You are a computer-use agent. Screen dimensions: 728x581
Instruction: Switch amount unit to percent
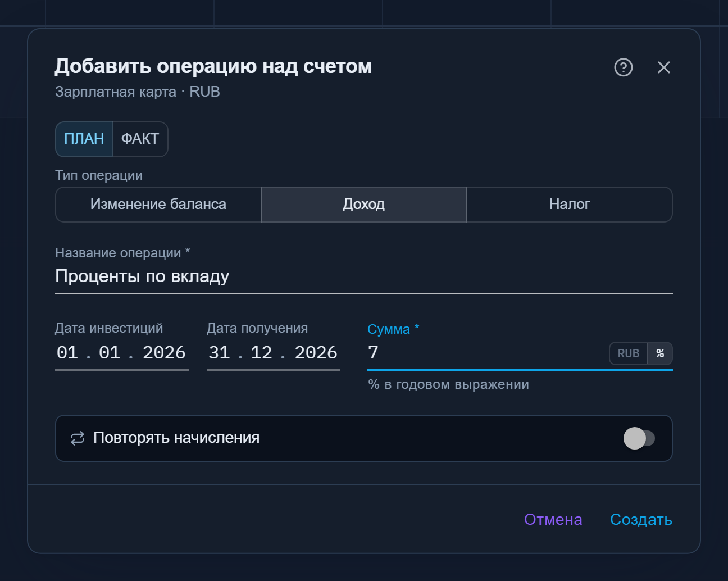point(660,353)
